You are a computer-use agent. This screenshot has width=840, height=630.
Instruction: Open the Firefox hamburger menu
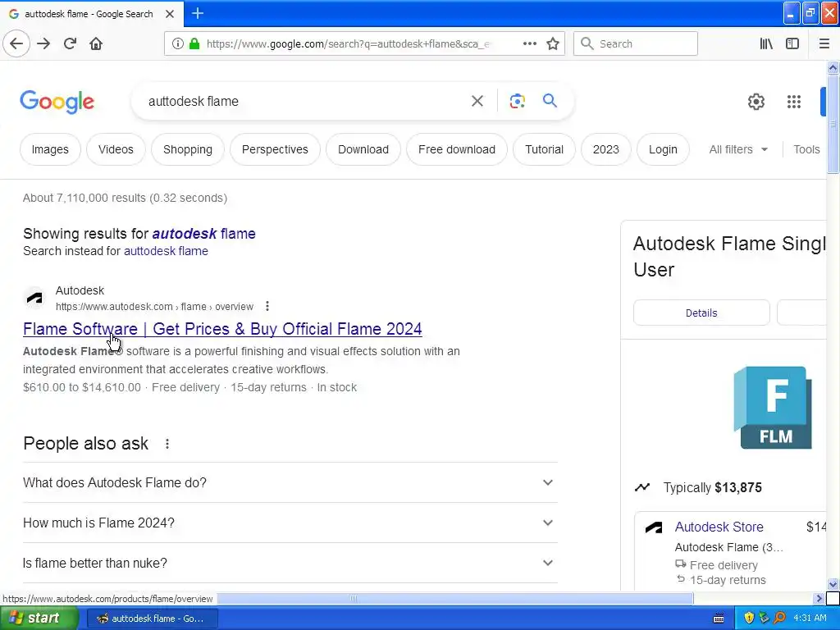coord(824,43)
